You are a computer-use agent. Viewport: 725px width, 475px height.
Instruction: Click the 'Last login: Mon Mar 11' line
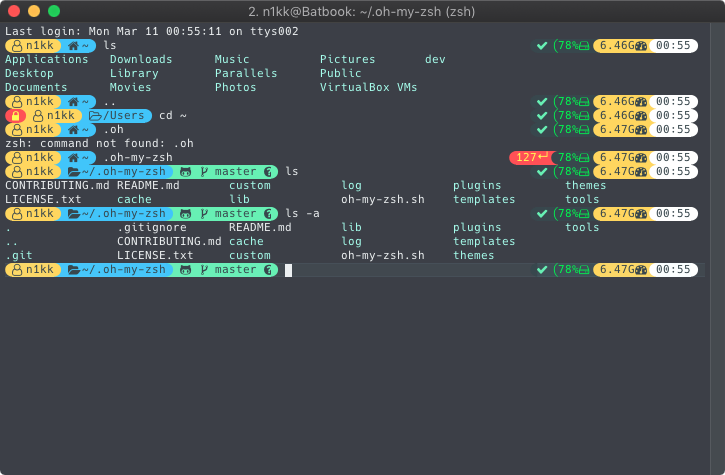point(152,31)
